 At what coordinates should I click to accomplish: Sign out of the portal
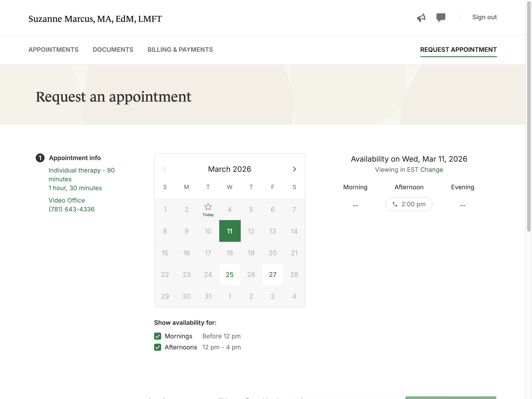484,17
